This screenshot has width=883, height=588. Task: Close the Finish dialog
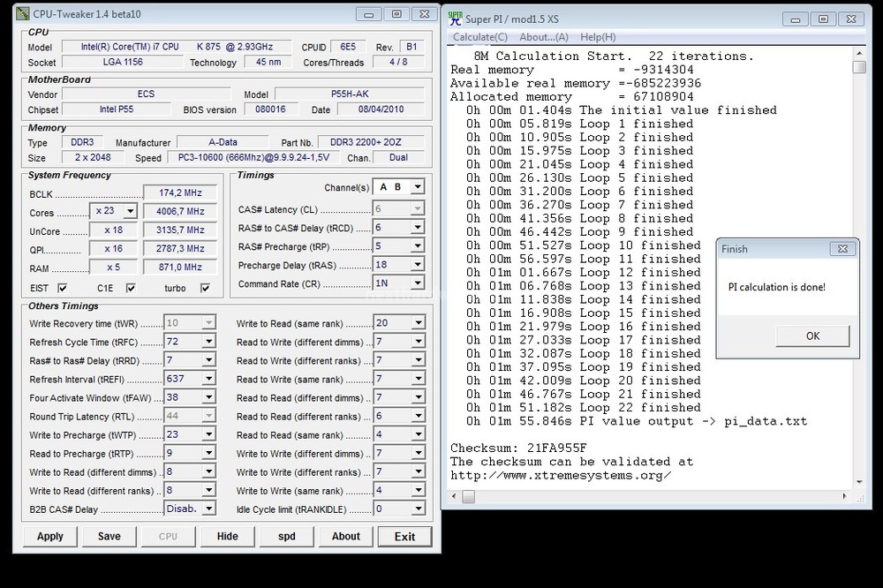[842, 248]
